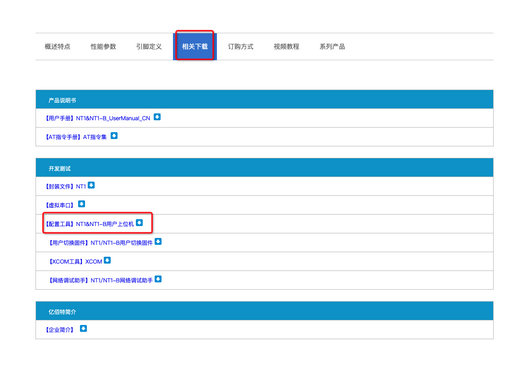This screenshot has width=520, height=366.
Task: Select the 引脚定义 tab
Action: click(149, 47)
